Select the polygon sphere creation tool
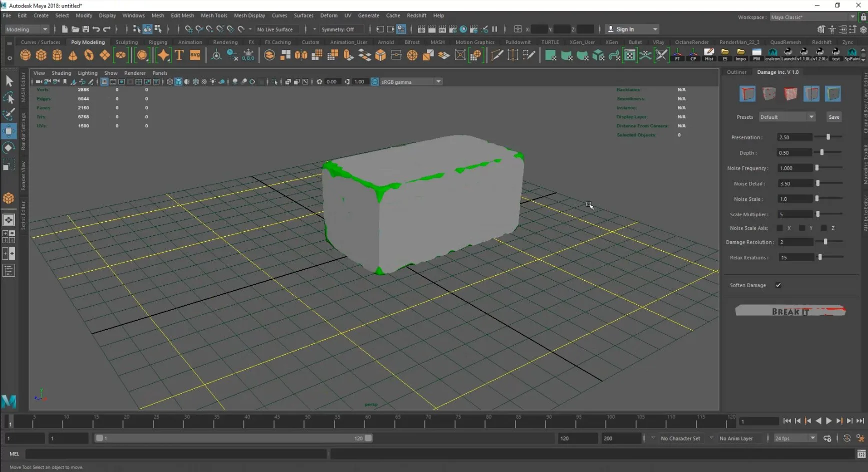 point(25,55)
